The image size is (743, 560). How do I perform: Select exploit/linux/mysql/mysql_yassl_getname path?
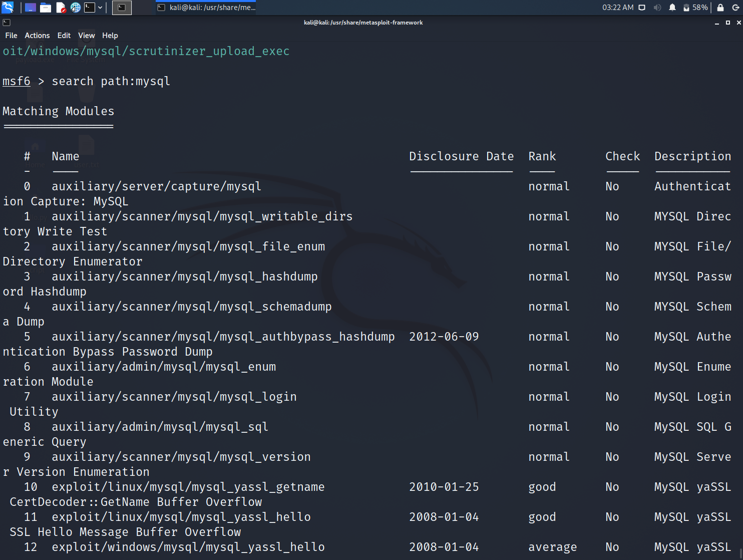click(x=188, y=487)
